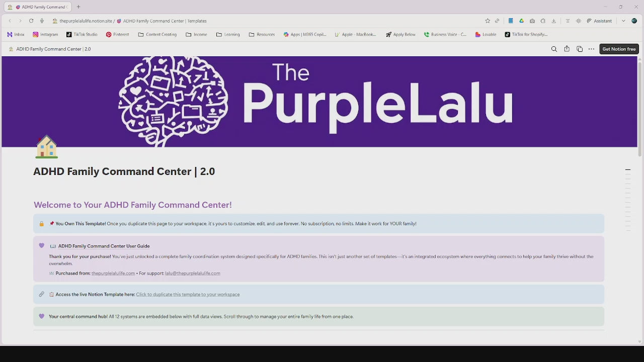
Task: Open the Content Creating bookmarks folder
Action: click(x=157, y=35)
